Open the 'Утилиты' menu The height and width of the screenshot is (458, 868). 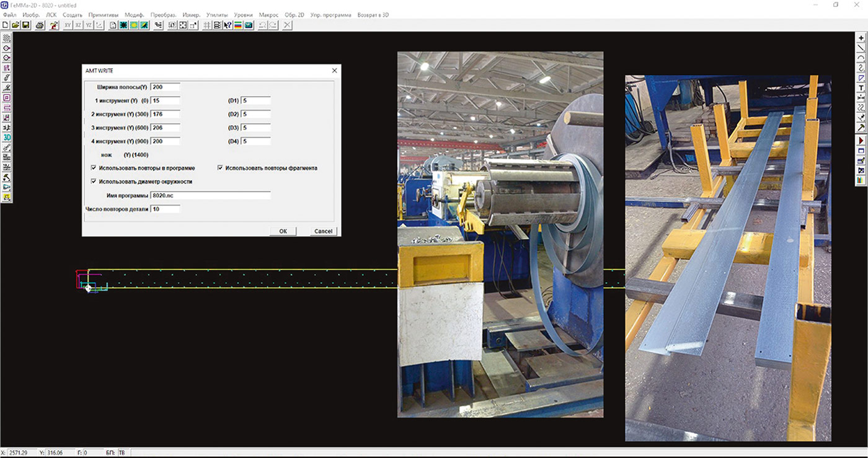coord(217,14)
